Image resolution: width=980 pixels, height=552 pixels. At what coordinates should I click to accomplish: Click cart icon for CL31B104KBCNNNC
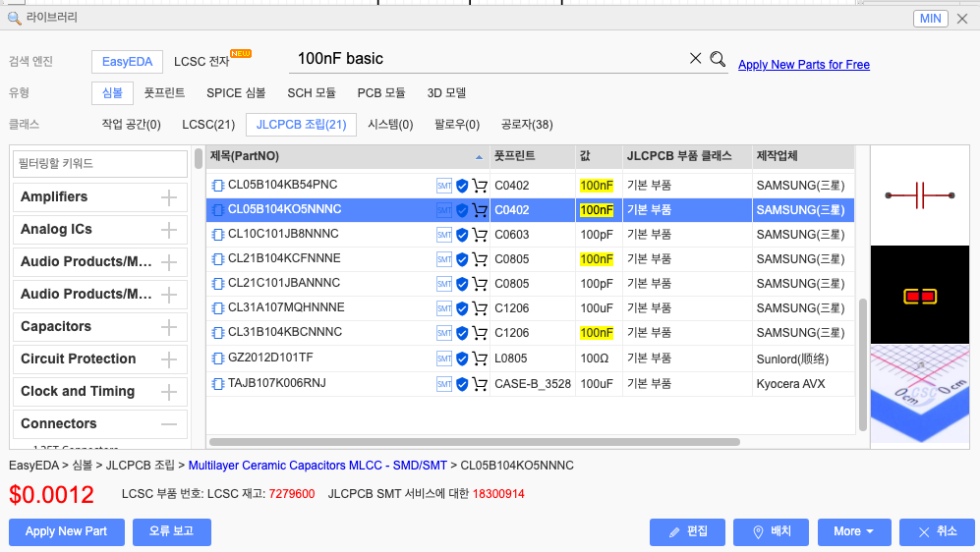click(480, 333)
